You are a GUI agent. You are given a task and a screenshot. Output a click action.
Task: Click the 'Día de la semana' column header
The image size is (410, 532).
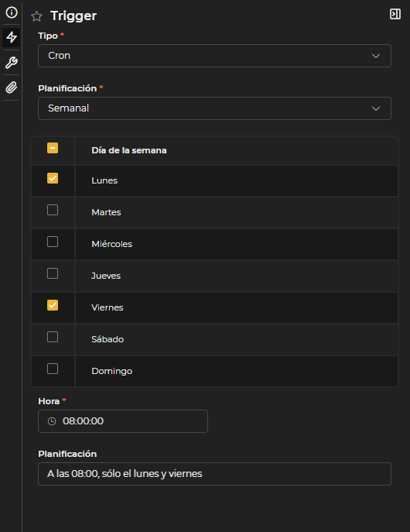[x=129, y=150]
